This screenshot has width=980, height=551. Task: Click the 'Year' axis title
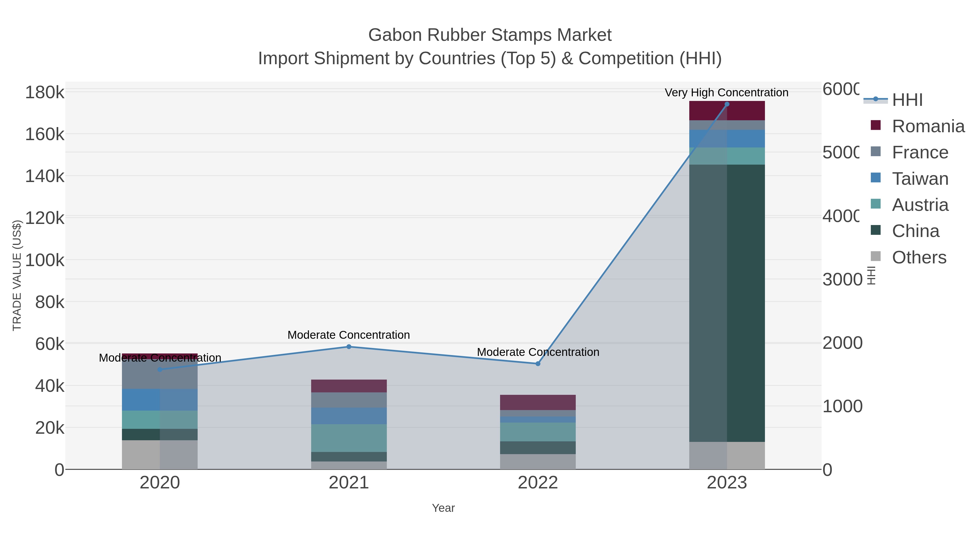443,508
